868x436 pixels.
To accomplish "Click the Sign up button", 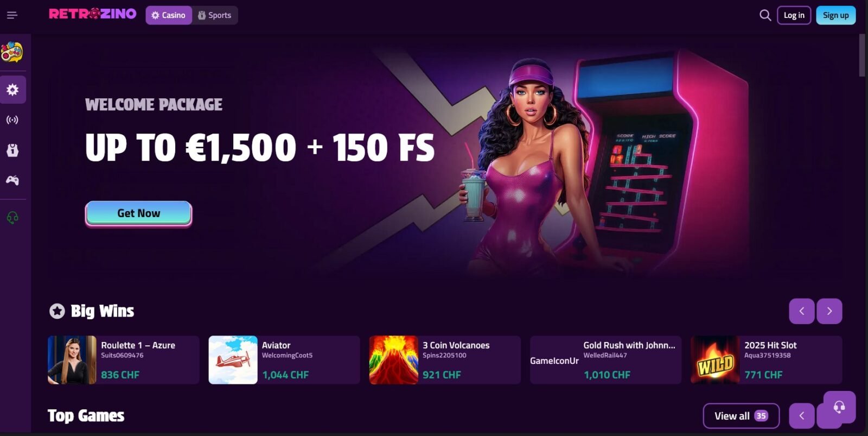I will pyautogui.click(x=836, y=15).
